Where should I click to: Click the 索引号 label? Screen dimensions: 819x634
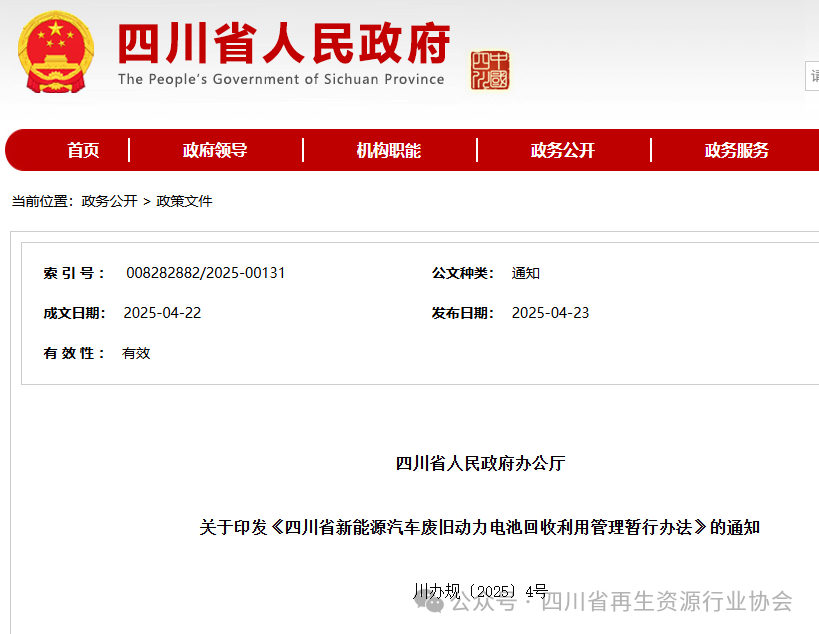pos(74,273)
